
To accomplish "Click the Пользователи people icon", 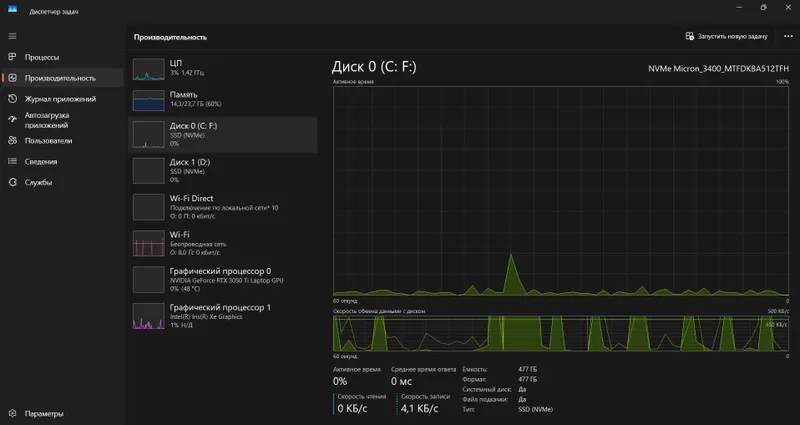I will [x=12, y=141].
